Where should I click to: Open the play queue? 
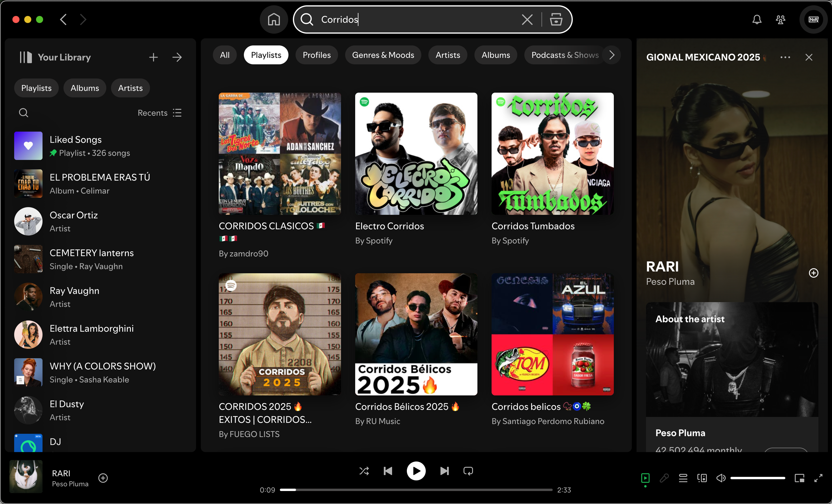(683, 478)
